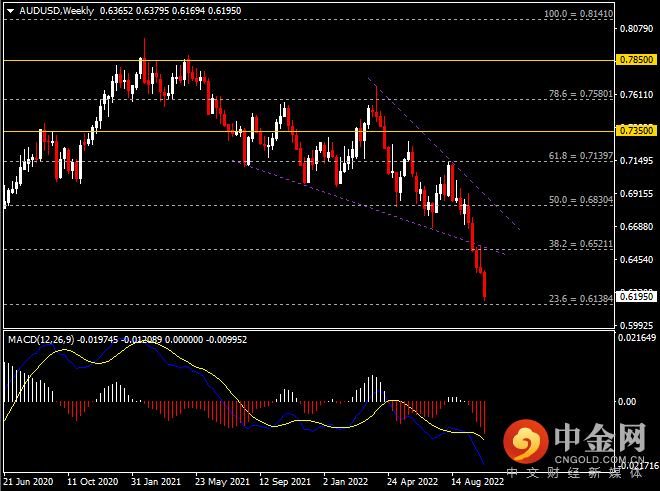Click the 23 May 2021 date label

click(222, 482)
